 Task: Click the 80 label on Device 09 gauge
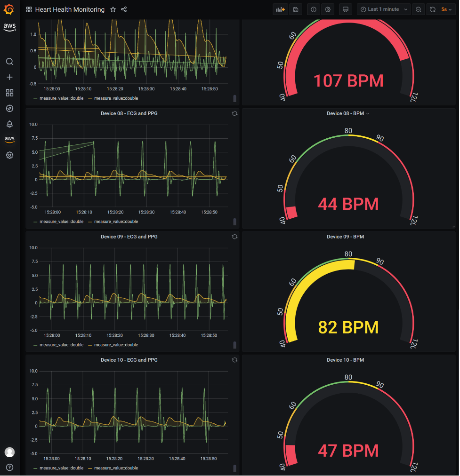[348, 254]
